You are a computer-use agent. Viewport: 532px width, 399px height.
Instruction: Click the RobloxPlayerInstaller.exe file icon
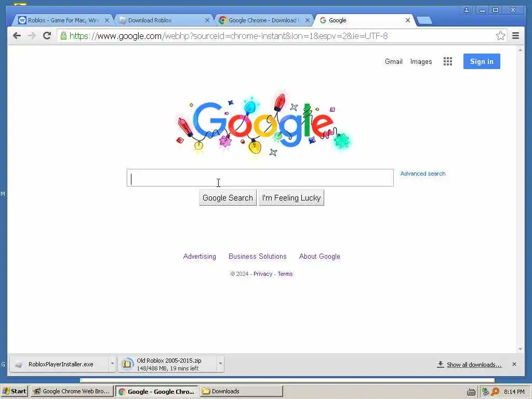point(19,364)
